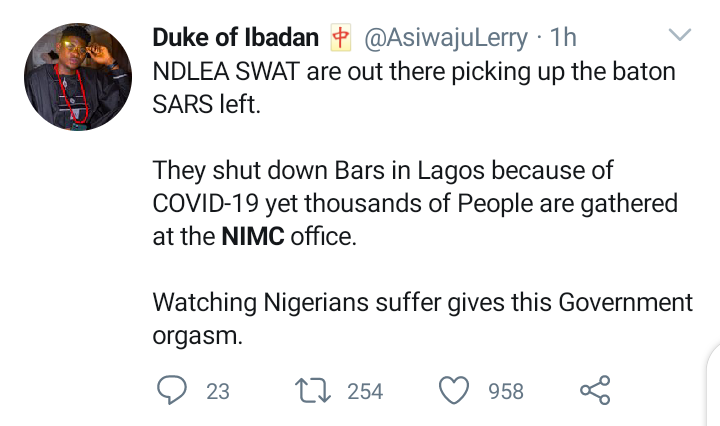720x426 pixels.
Task: View the 23 replies count
Action: 217,391
